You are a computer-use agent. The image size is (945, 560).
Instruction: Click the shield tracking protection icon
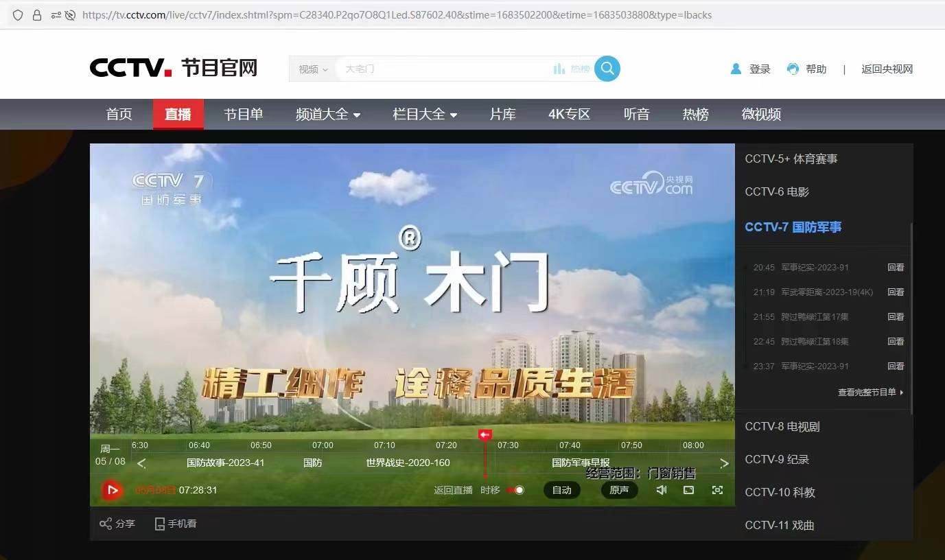pyautogui.click(x=18, y=14)
